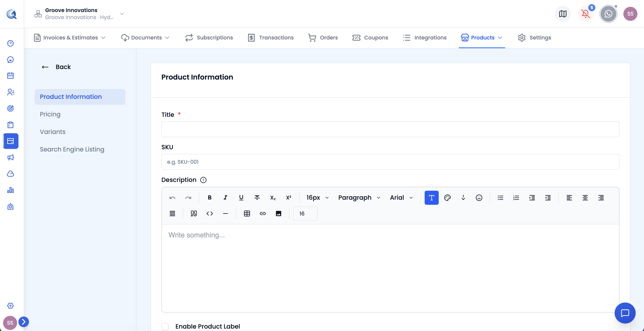Open the Integrations tab

pos(425,37)
